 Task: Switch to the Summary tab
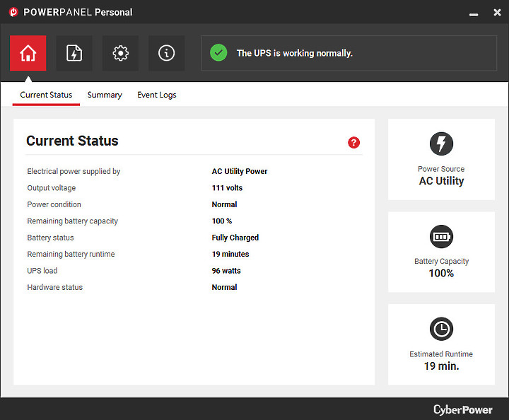pos(105,95)
